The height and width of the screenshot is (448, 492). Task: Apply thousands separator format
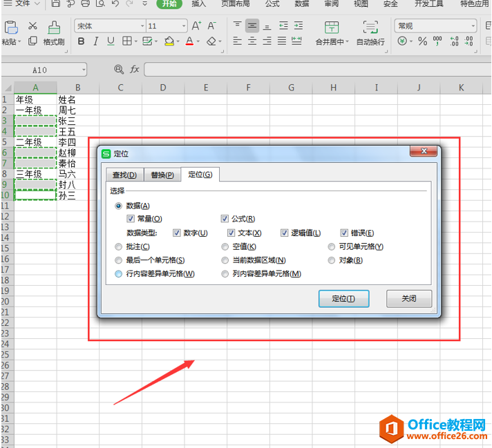tap(437, 41)
